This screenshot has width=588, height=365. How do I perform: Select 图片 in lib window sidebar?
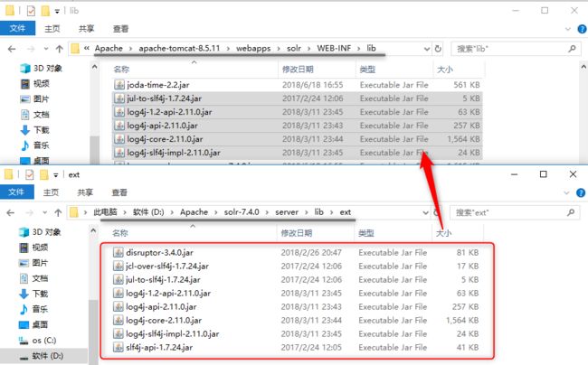[35, 99]
